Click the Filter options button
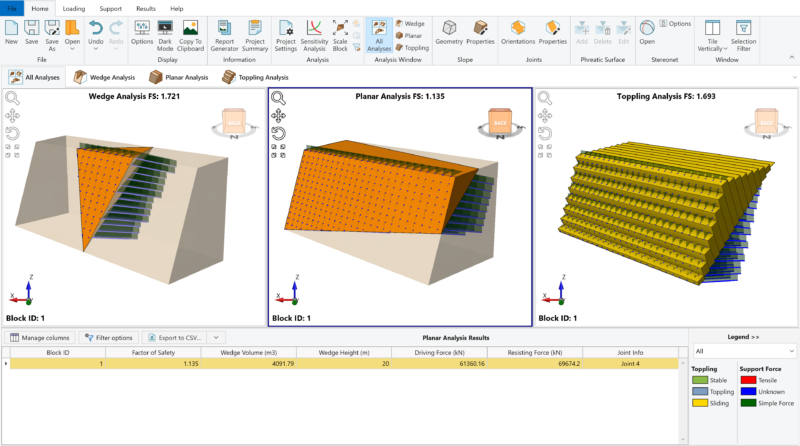Screen dimensions: 800x446 (109, 338)
